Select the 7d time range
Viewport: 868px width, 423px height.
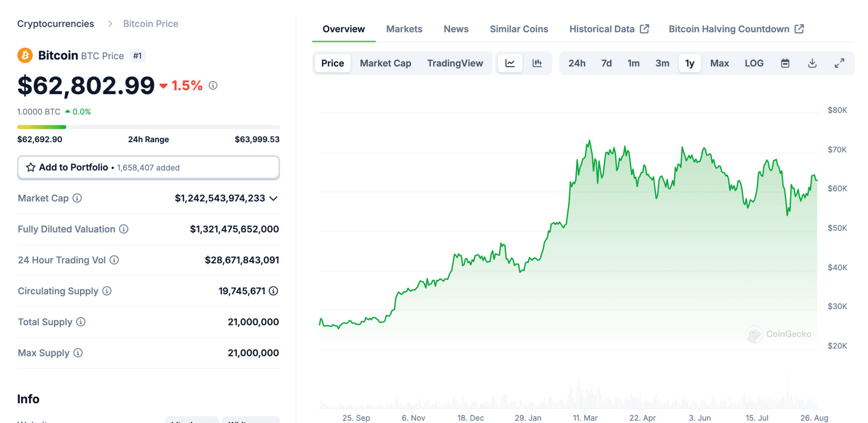pyautogui.click(x=606, y=64)
